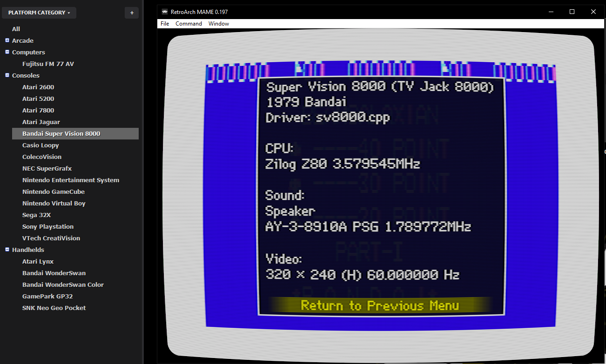The image size is (606, 364).
Task: Collapse the Consoles category
Action: point(7,75)
